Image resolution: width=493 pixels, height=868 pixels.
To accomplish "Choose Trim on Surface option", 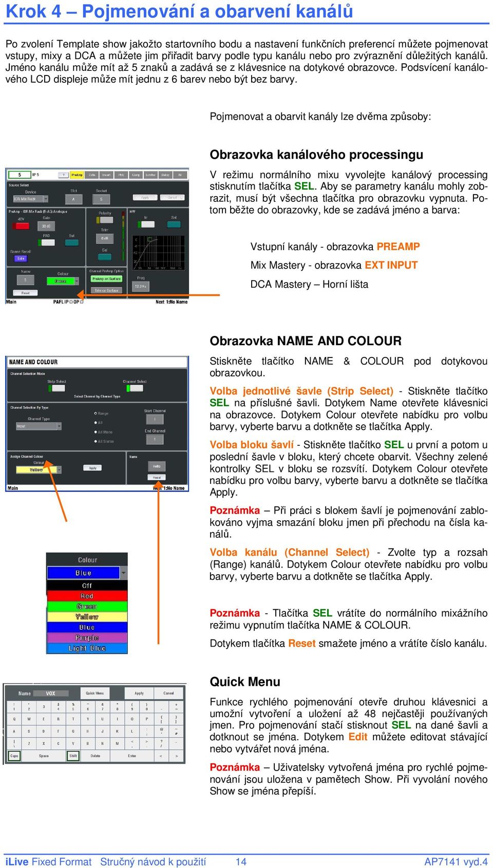I will 106,290.
